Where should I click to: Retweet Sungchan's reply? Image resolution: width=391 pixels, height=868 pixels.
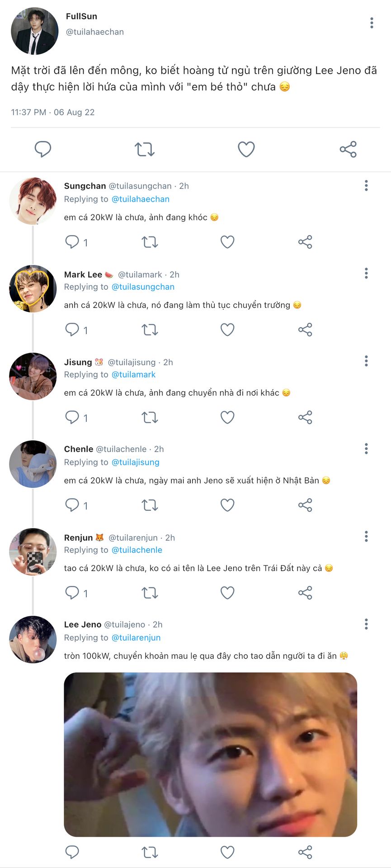(x=150, y=242)
